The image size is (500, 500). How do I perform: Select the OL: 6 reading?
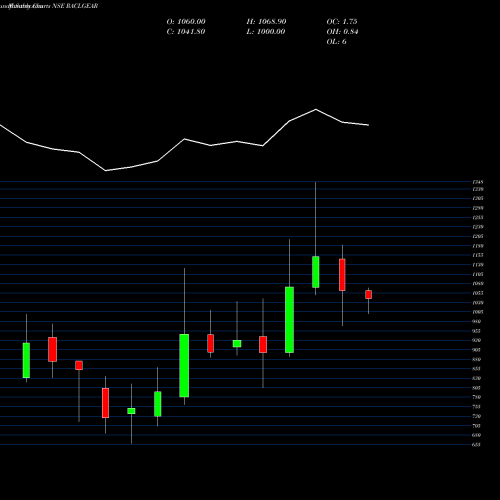pyautogui.click(x=337, y=42)
